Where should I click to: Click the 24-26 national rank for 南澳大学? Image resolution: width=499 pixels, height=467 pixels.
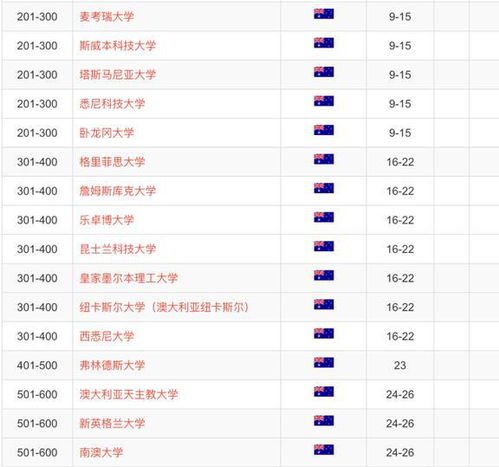[400, 452]
